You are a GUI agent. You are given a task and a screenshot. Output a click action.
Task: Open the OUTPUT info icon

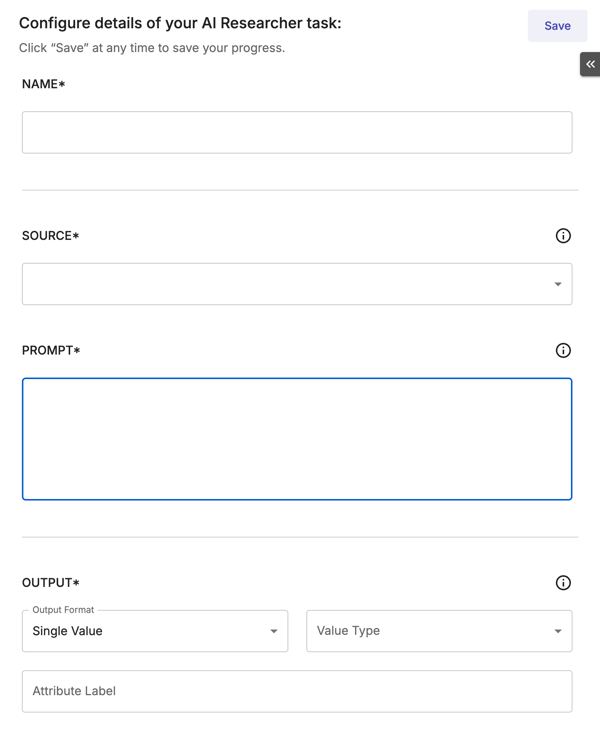point(563,583)
